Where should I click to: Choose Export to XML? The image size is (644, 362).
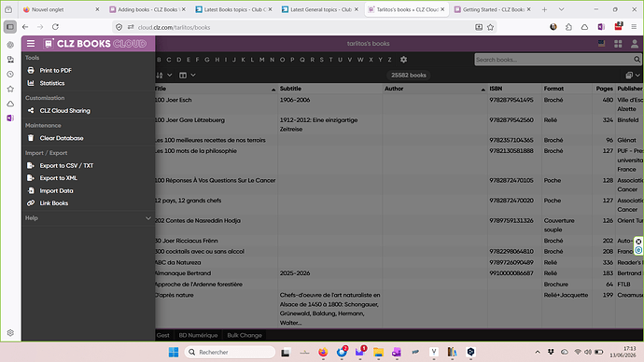click(58, 177)
